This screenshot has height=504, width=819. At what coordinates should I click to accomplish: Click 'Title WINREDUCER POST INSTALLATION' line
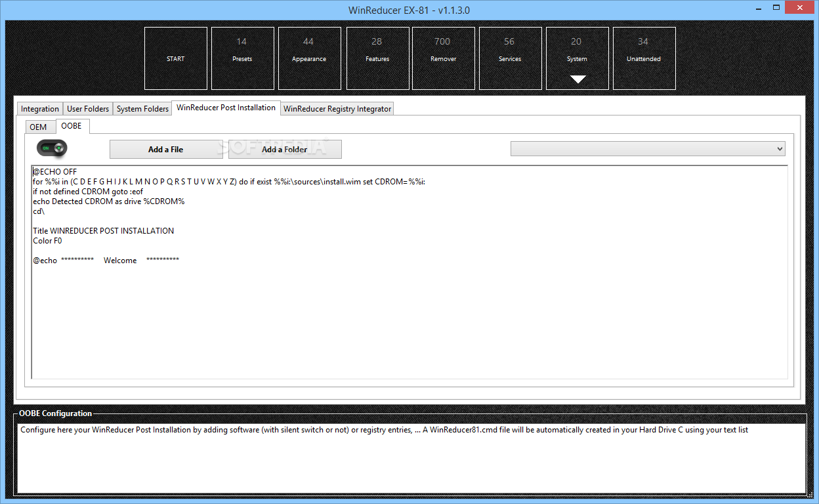[104, 231]
